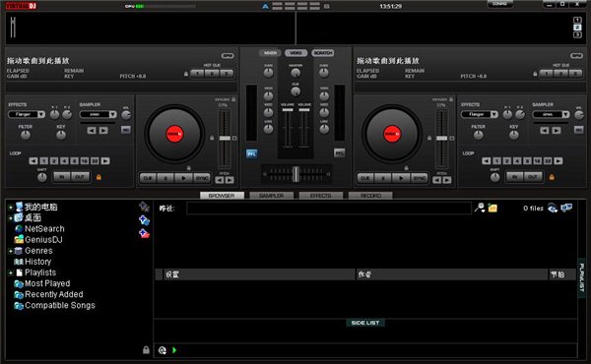
Task: Select the MIXER center panel tab
Action: (x=270, y=53)
